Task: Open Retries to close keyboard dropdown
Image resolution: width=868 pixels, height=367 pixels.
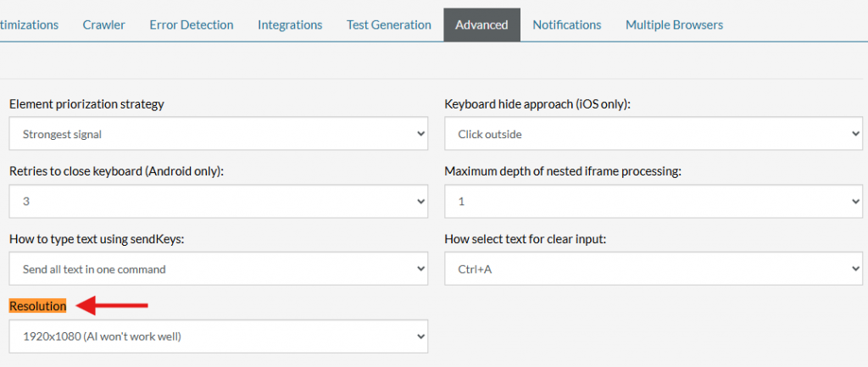Action: [218, 202]
